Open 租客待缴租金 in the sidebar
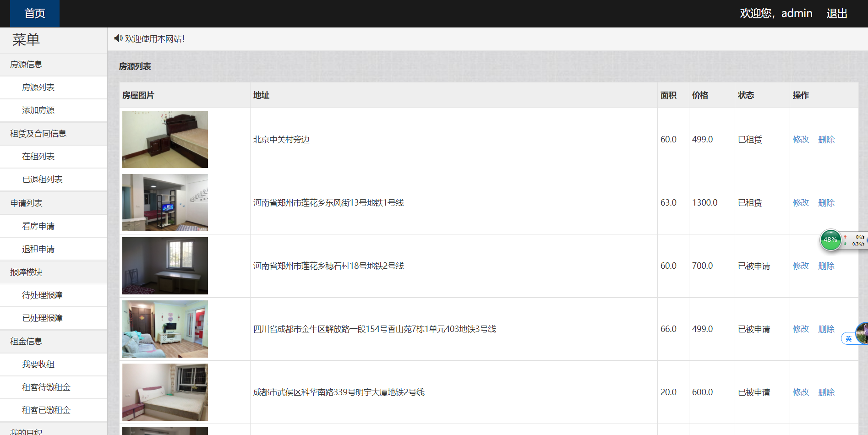Screen dimensions: 868x435 tap(54, 387)
